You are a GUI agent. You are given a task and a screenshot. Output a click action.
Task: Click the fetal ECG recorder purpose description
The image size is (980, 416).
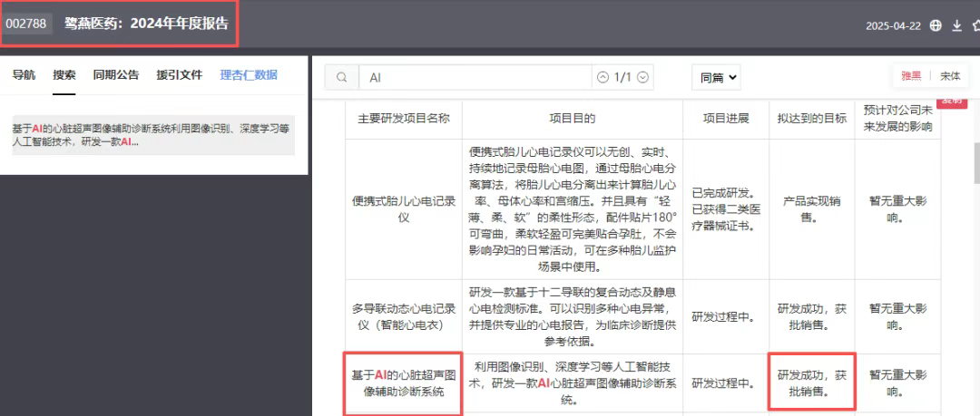tap(573, 210)
